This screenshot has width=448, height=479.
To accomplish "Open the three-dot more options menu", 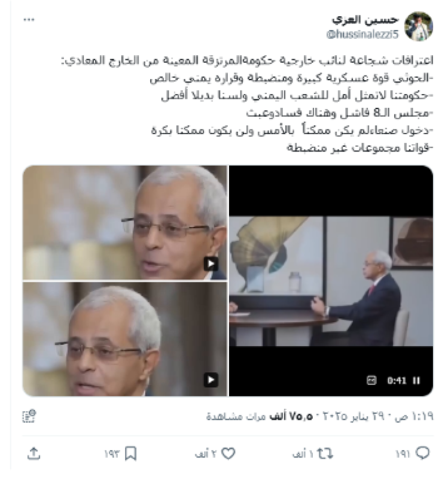I will [x=29, y=20].
